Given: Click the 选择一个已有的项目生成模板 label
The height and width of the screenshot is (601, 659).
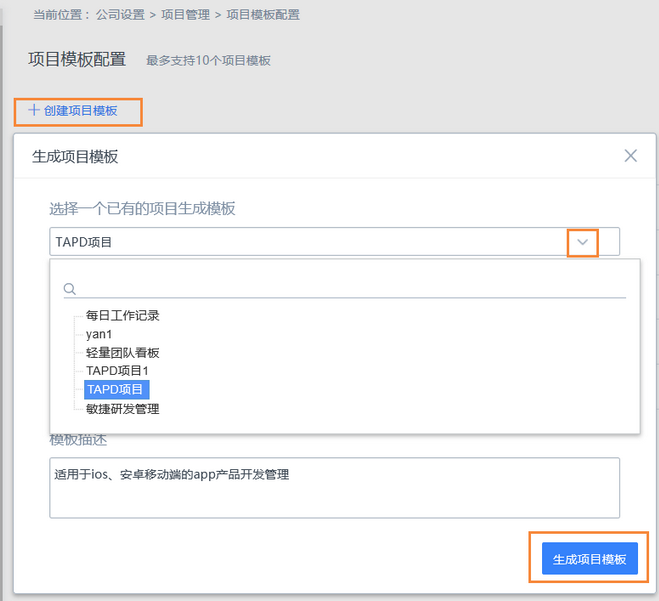Looking at the screenshot, I should [142, 208].
